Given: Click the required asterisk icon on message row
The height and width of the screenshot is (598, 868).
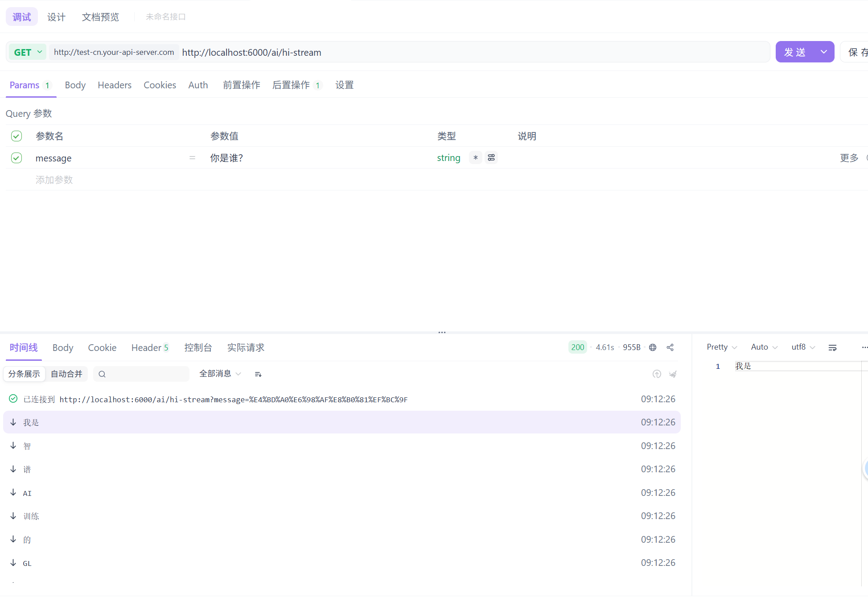Looking at the screenshot, I should click(476, 158).
